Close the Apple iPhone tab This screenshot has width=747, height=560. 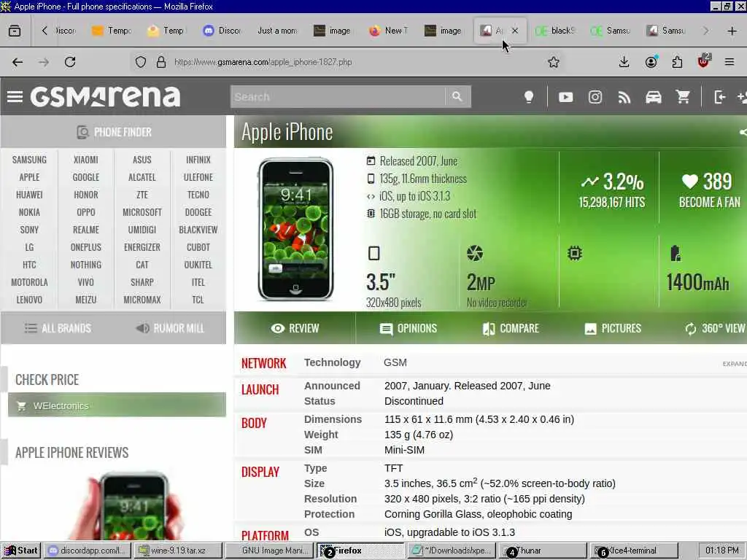(515, 31)
